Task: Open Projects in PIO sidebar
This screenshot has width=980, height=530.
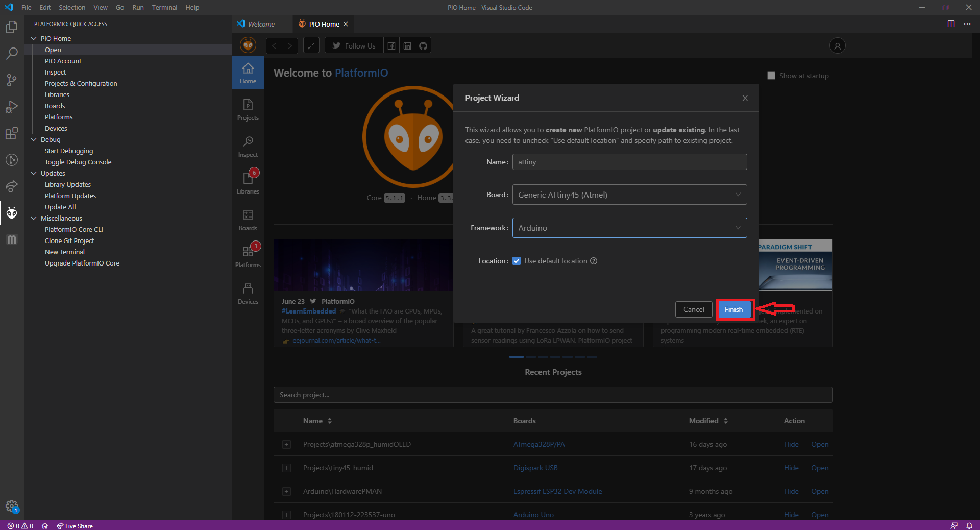Action: pyautogui.click(x=248, y=110)
